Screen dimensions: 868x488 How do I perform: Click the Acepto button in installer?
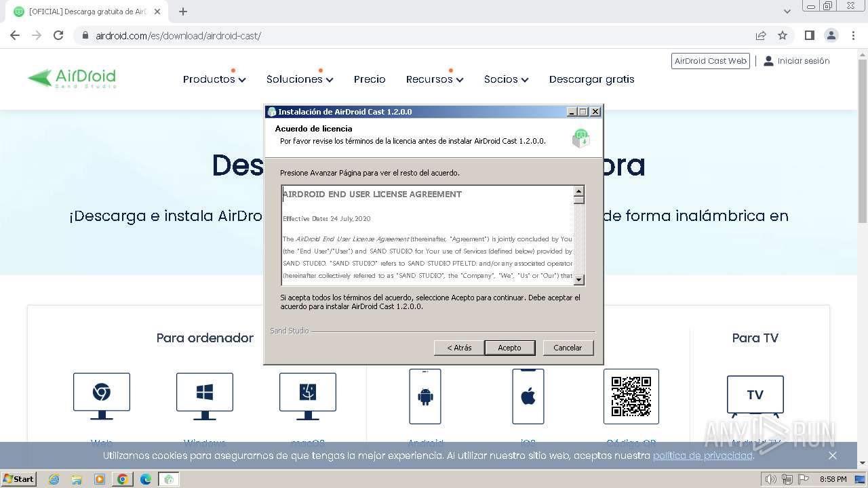[510, 348]
